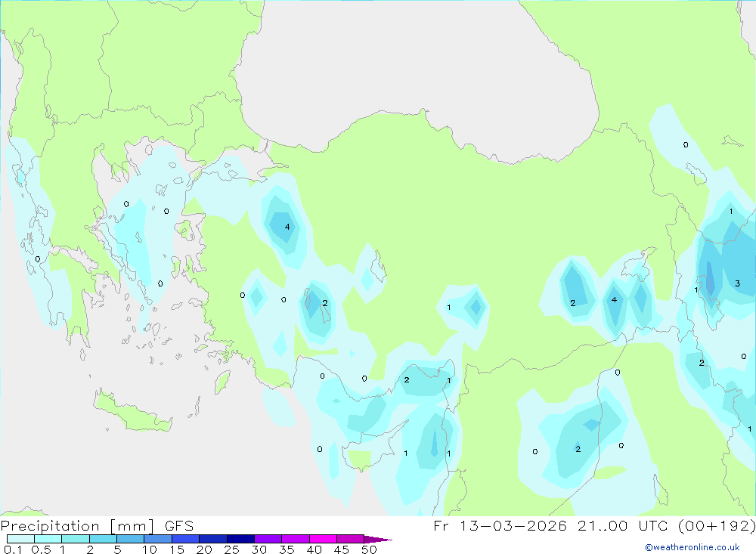Click the '4' value over northwestern Turkey
The image size is (756, 554).
tap(287, 227)
